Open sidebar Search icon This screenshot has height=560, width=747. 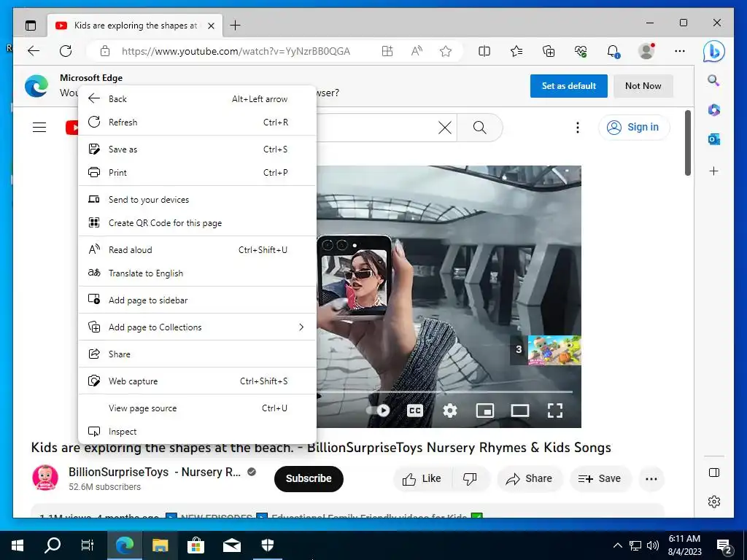click(713, 80)
